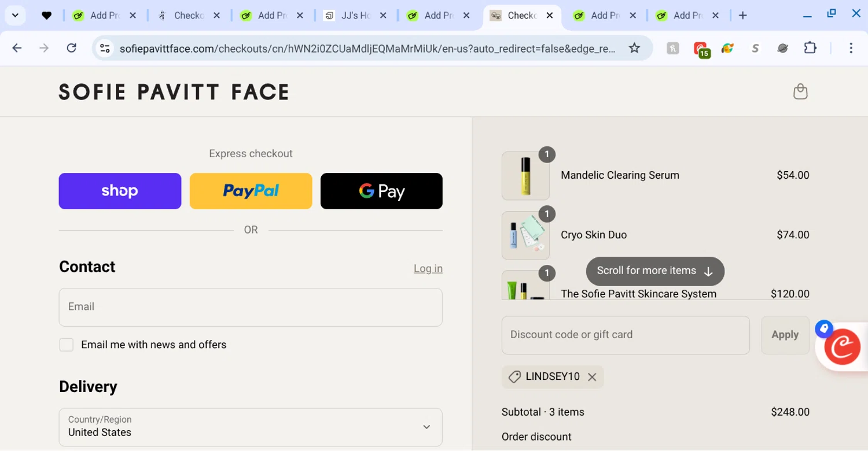
Task: Open the red floating coupon widget
Action: point(842,348)
